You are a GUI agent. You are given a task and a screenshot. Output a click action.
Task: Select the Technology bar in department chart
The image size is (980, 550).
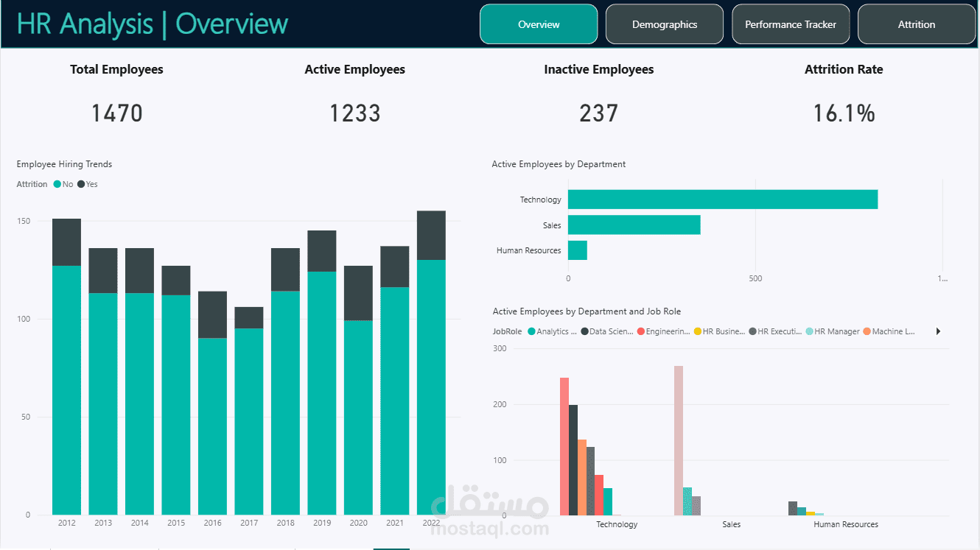pos(722,199)
